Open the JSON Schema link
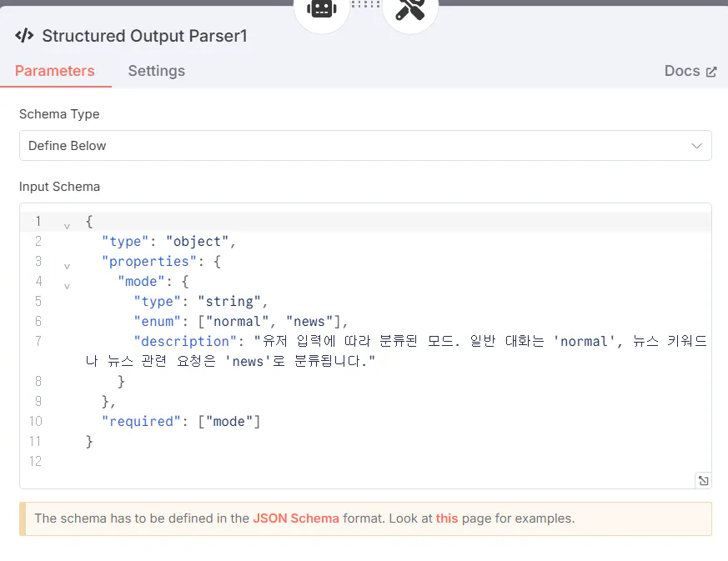 click(296, 518)
